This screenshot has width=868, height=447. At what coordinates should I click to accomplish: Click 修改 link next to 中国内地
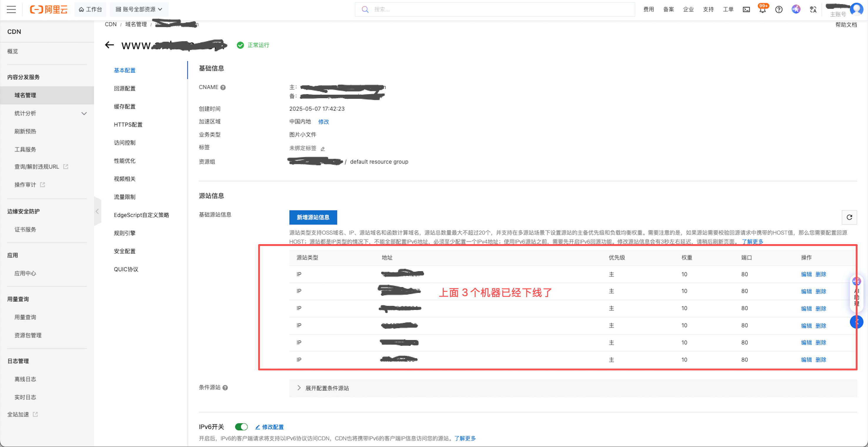(x=323, y=122)
